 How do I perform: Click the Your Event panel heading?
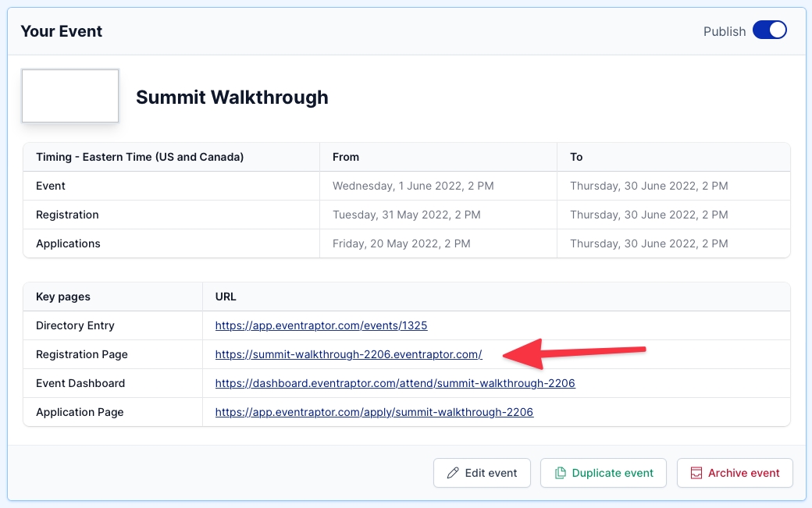click(62, 31)
